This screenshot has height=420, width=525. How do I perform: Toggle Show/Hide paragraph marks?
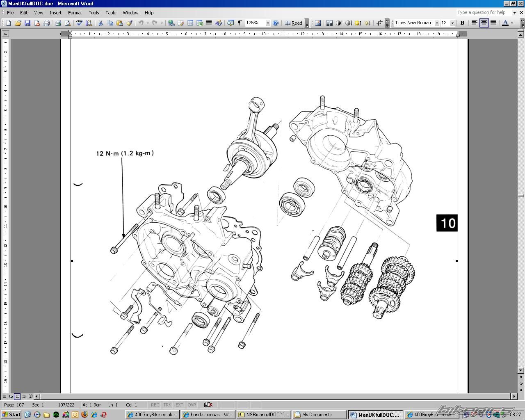point(240,23)
